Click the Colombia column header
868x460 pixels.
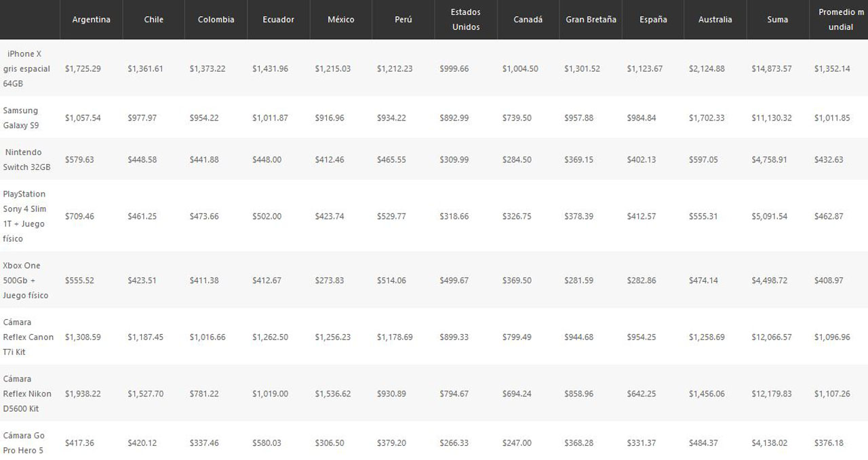(216, 20)
